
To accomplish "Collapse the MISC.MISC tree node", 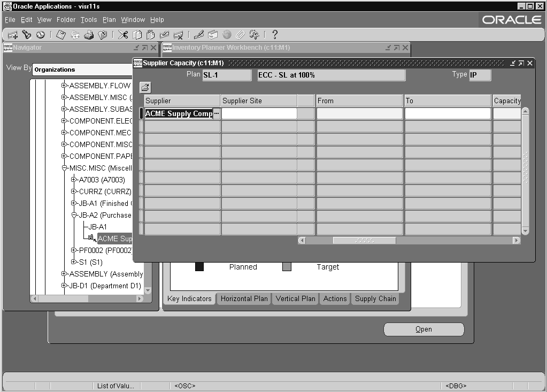I will 64,168.
